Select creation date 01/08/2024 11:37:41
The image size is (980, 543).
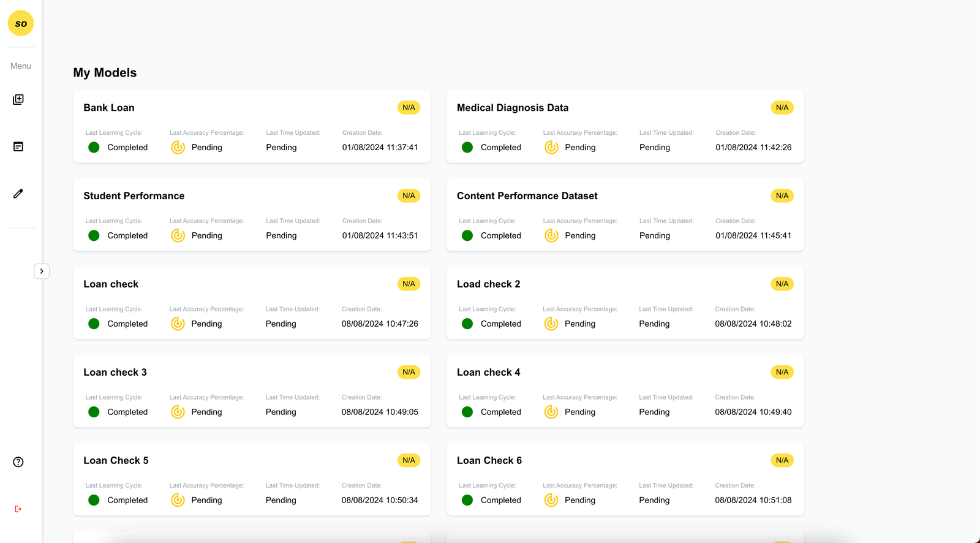(x=380, y=148)
